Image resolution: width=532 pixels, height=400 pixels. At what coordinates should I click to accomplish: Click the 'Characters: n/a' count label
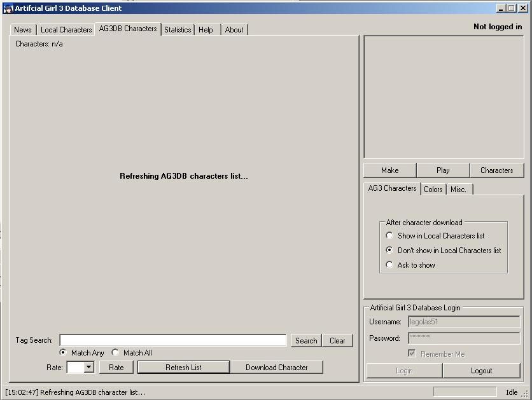pos(39,44)
